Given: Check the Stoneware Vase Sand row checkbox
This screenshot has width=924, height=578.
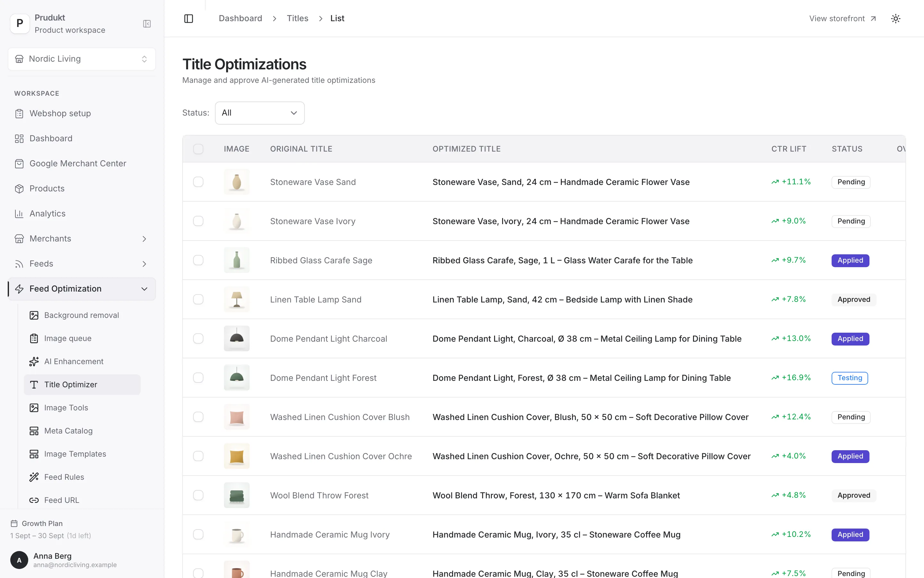Looking at the screenshot, I should pos(198,181).
